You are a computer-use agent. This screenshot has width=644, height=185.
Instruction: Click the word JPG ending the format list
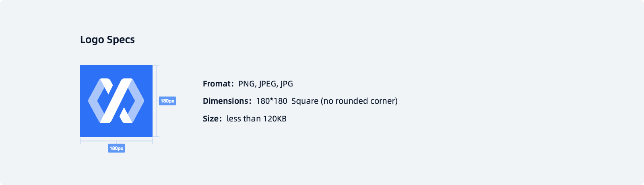[287, 84]
